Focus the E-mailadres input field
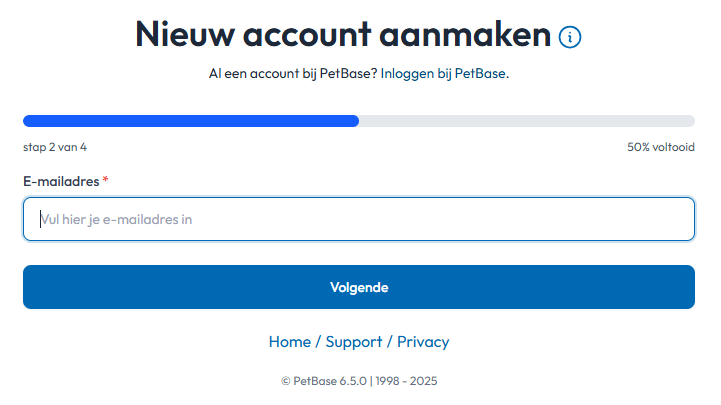 point(359,219)
